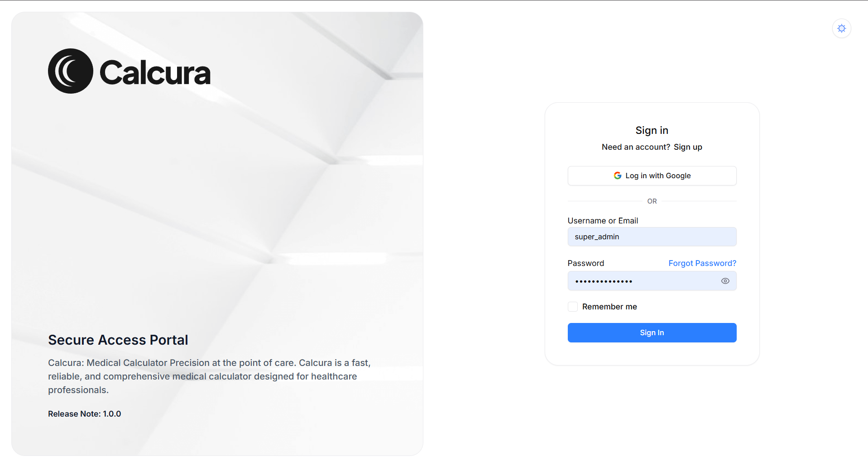Click the "Need an account?" text
868x465 pixels.
pyautogui.click(x=636, y=147)
